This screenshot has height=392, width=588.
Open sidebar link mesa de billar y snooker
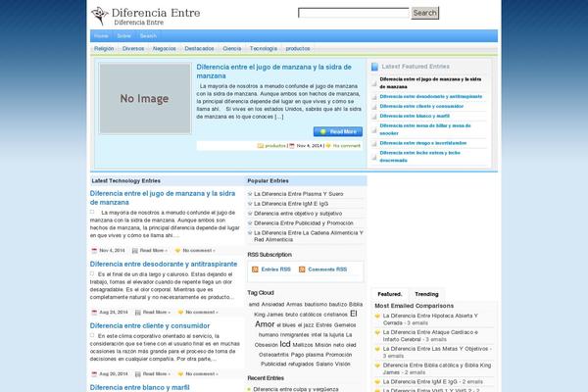(425, 129)
